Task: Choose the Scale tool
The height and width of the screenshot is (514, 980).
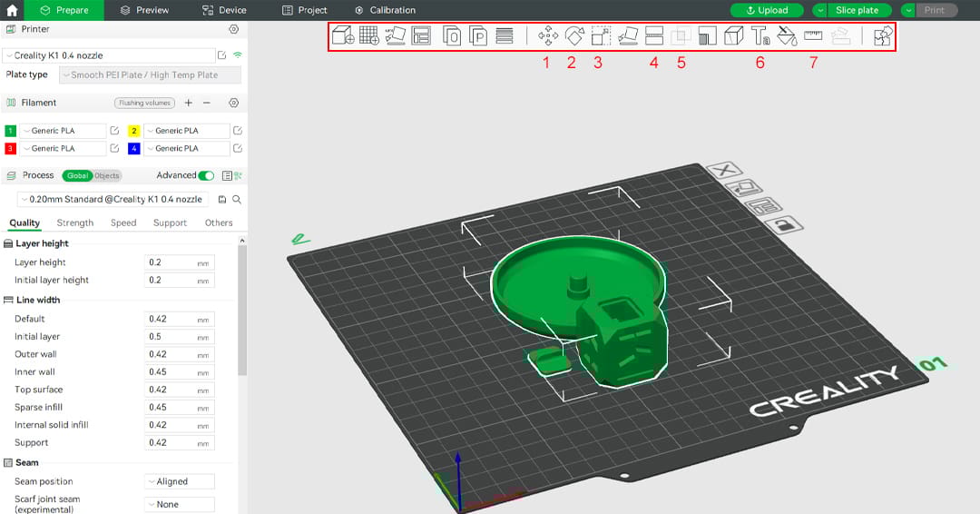Action: 600,36
